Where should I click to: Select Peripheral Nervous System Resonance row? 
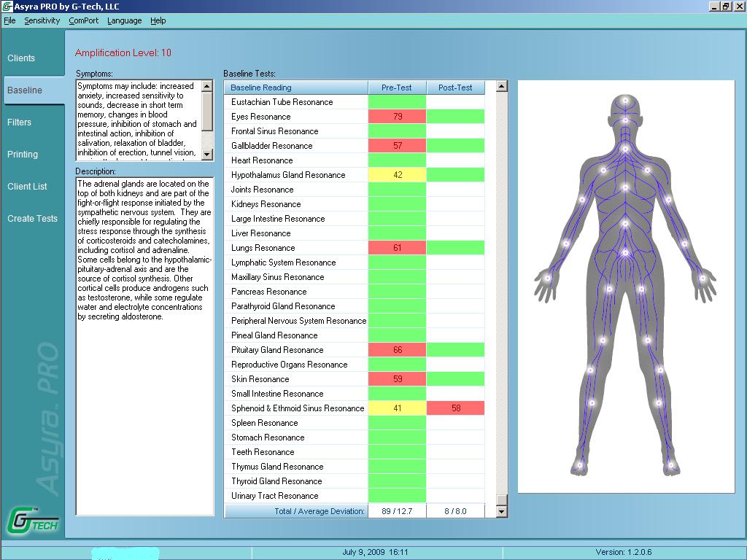(355, 321)
